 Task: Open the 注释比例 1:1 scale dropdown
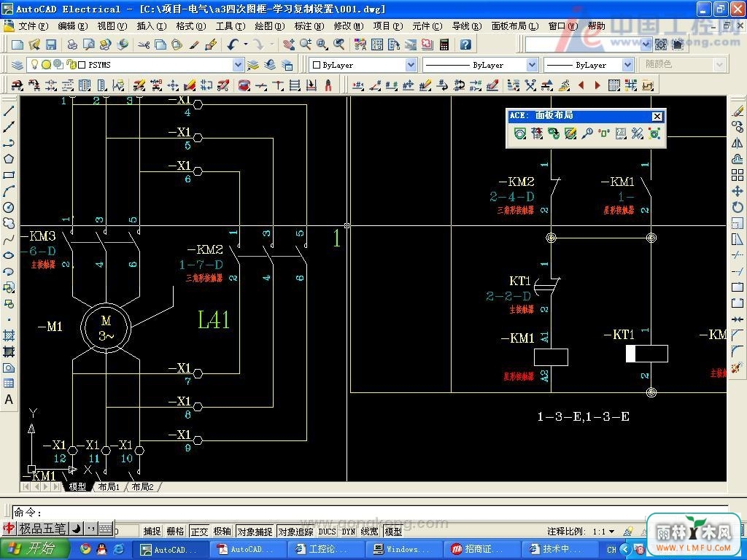tap(612, 531)
